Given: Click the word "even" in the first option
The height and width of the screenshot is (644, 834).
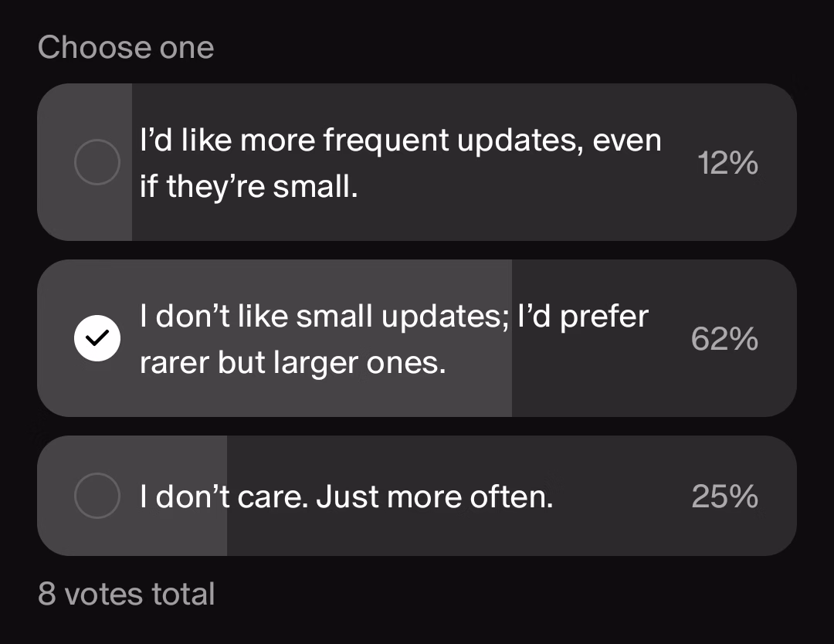Looking at the screenshot, I should pyautogui.click(x=626, y=141).
